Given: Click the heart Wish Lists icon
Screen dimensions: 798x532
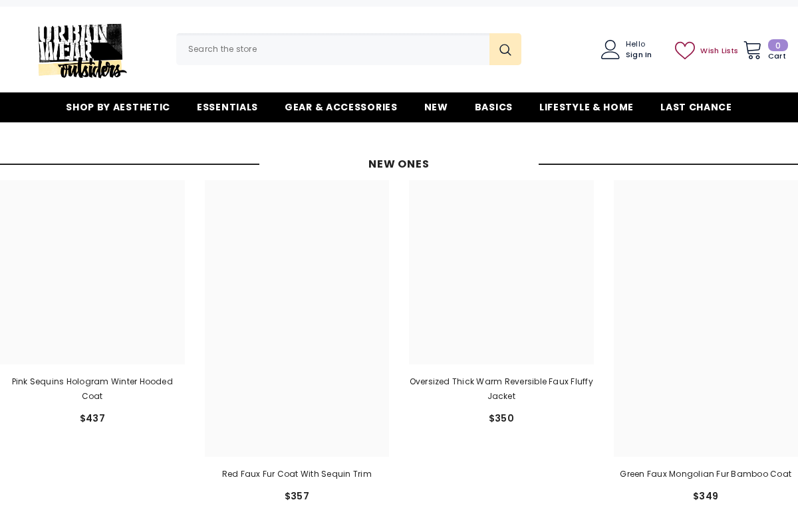Looking at the screenshot, I should (x=685, y=51).
